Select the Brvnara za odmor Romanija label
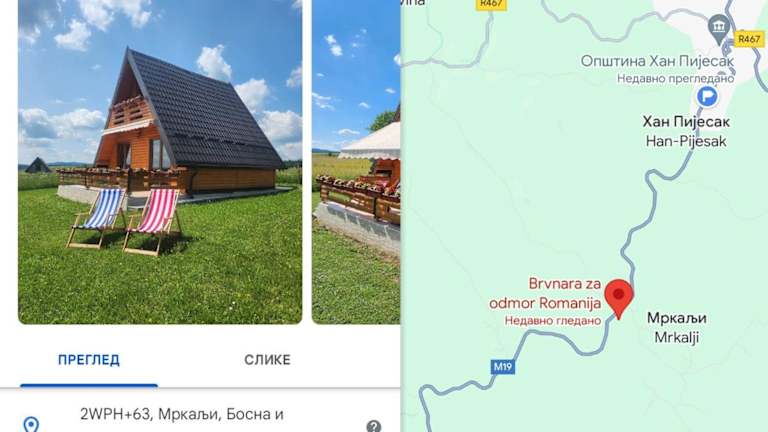Image resolution: width=768 pixels, height=432 pixels. [545, 293]
